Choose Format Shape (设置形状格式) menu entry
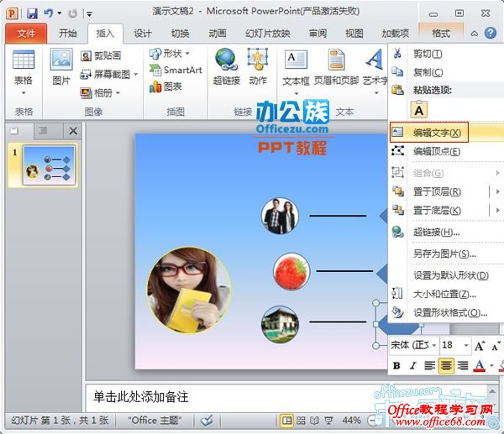 (x=449, y=312)
